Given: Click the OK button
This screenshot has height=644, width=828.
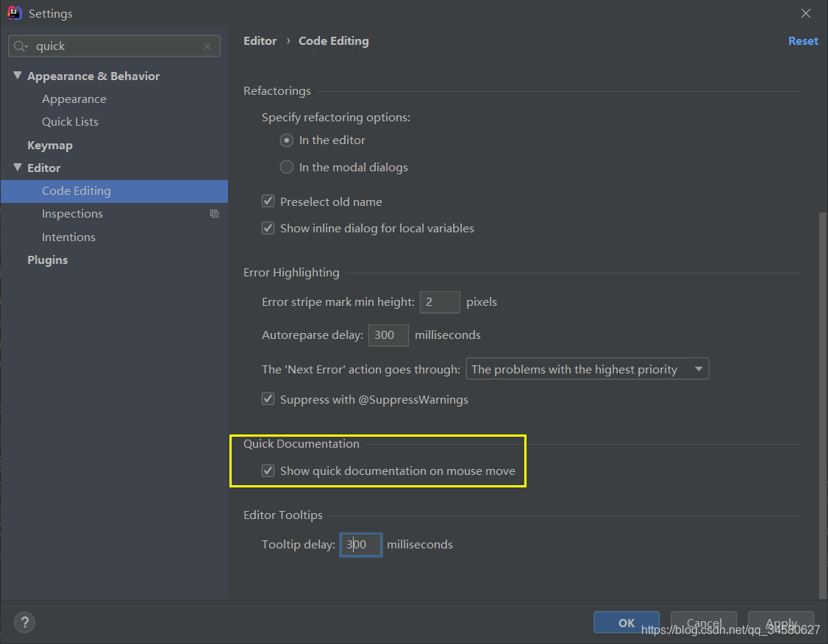Looking at the screenshot, I should pos(626,623).
